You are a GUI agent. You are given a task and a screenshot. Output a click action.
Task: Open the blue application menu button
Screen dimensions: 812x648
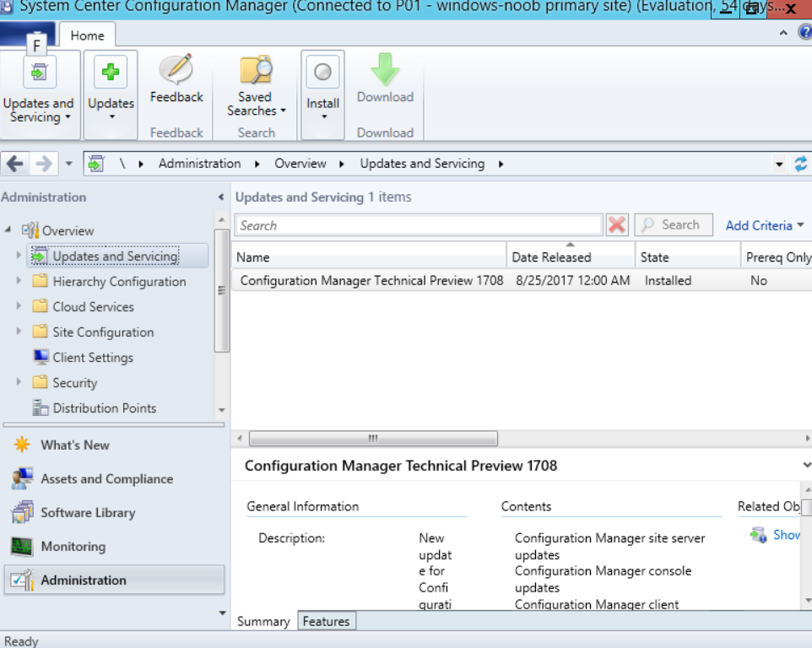click(x=28, y=34)
